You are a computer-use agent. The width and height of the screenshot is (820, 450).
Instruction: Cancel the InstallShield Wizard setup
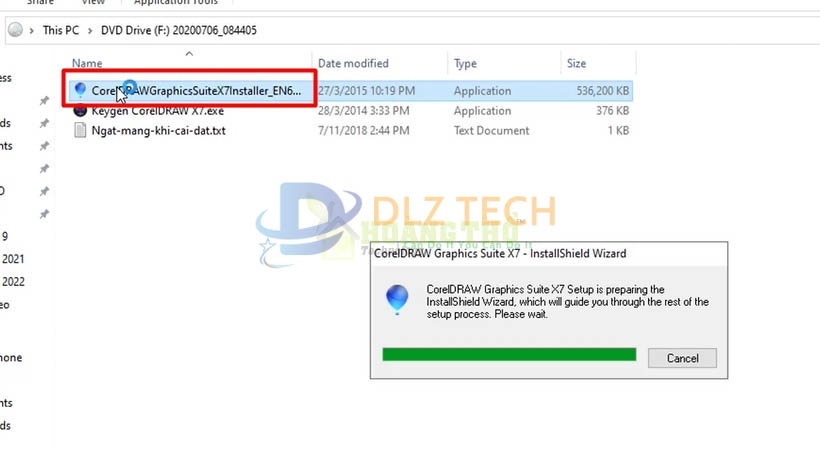682,358
